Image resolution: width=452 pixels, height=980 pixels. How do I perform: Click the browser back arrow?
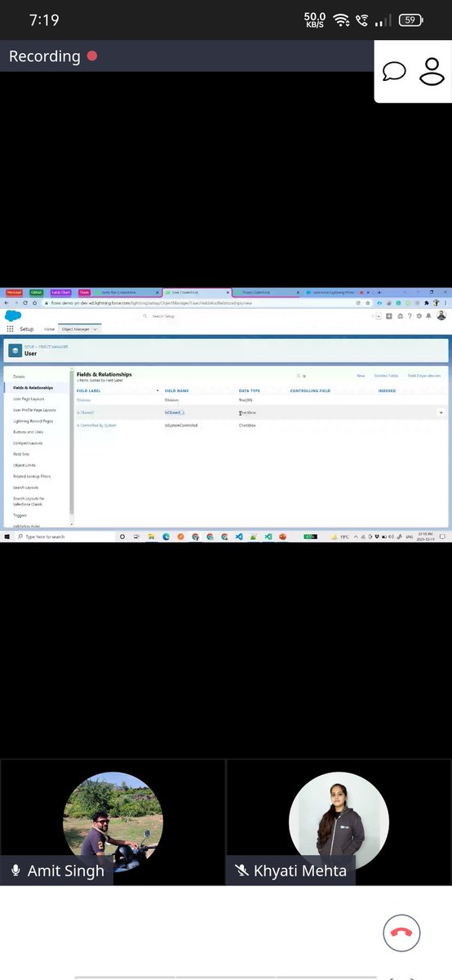[6, 302]
